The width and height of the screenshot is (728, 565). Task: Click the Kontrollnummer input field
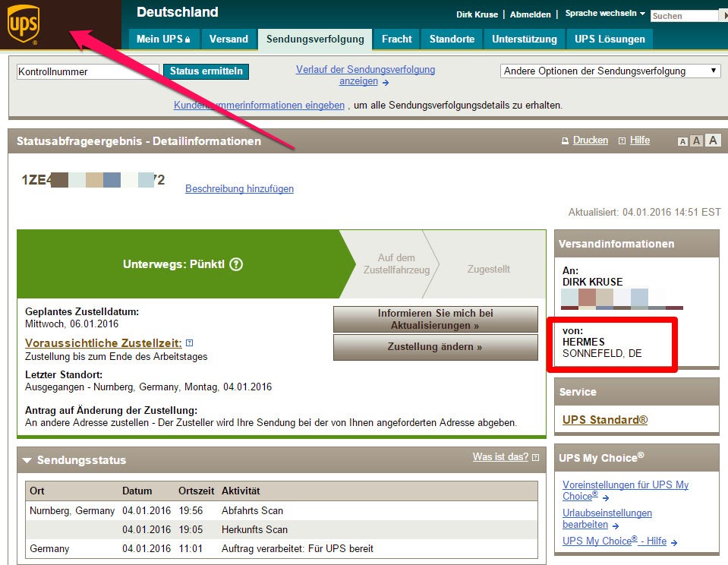coord(88,71)
